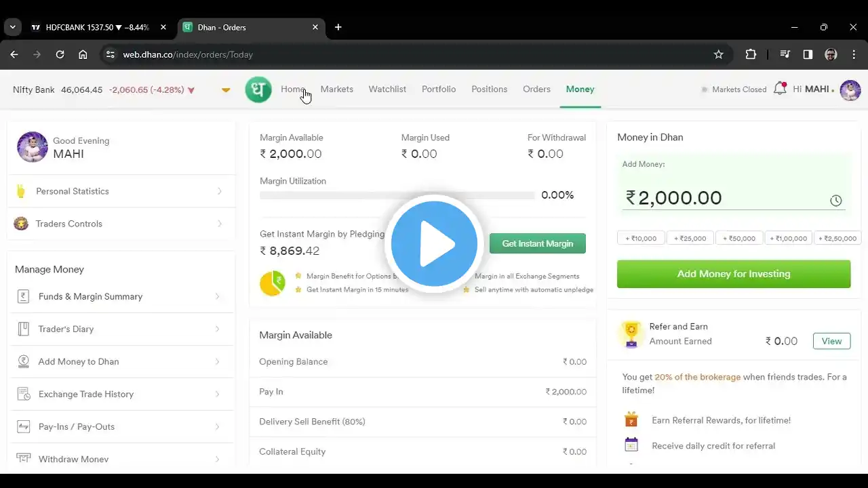Open Chrome profile avatar in toolbar

coord(831,54)
